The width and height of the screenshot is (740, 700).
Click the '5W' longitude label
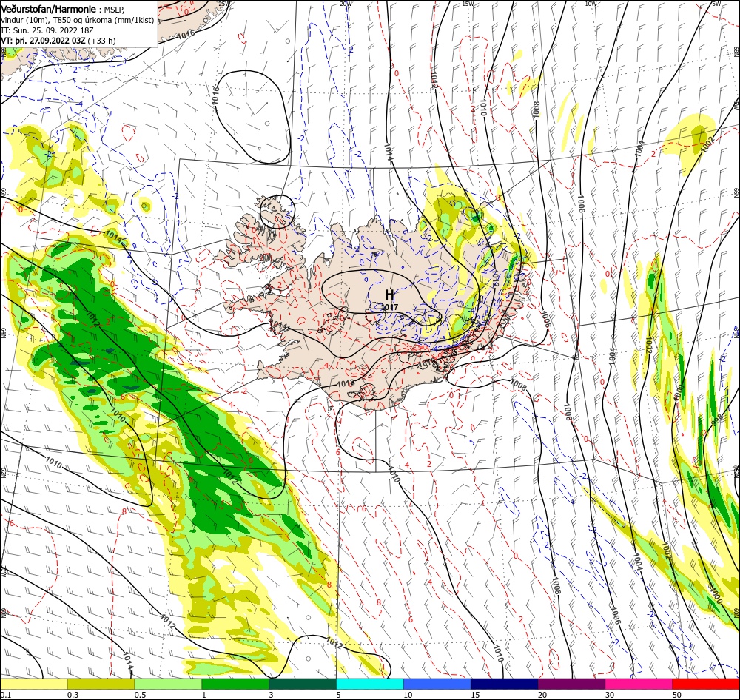[x=716, y=4]
